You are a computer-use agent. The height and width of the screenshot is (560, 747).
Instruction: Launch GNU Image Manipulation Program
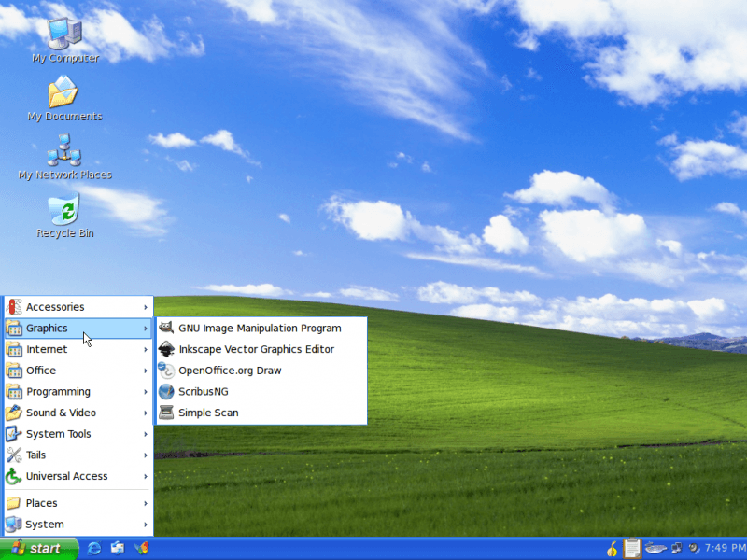pos(261,329)
